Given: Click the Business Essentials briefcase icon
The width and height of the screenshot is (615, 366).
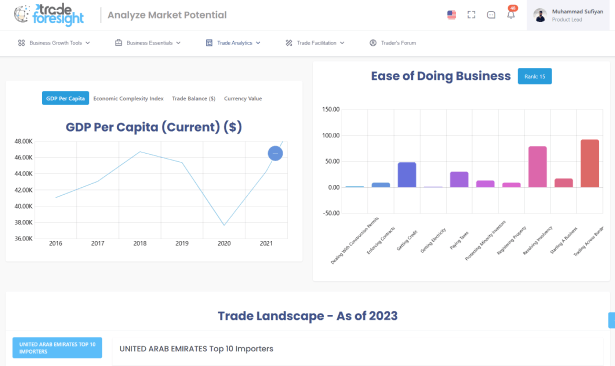Looking at the screenshot, I should (118, 43).
